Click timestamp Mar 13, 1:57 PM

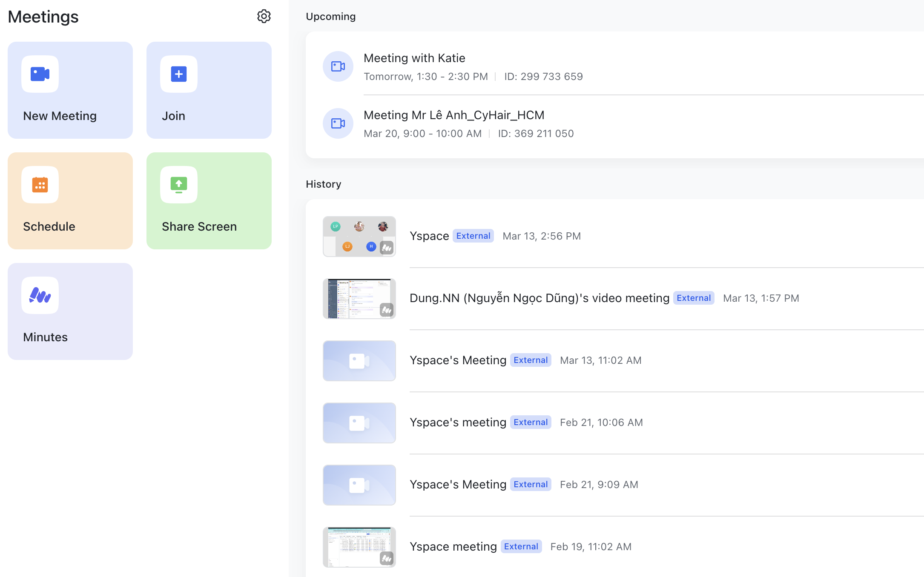pos(761,298)
